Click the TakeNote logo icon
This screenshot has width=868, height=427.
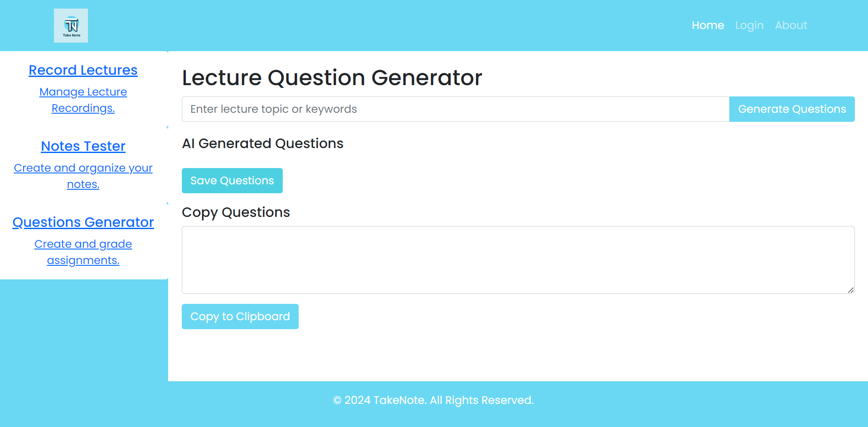tap(71, 25)
